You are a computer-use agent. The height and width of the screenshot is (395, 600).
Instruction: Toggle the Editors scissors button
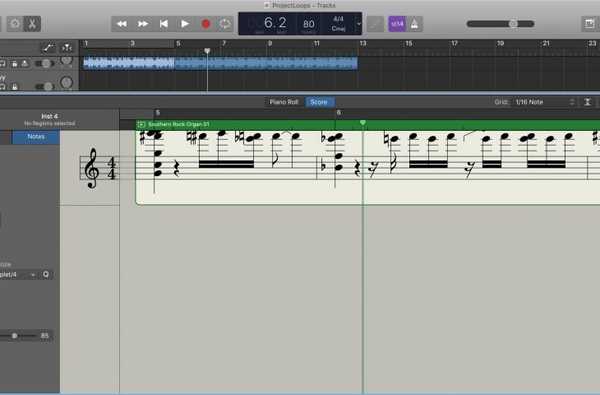point(32,24)
